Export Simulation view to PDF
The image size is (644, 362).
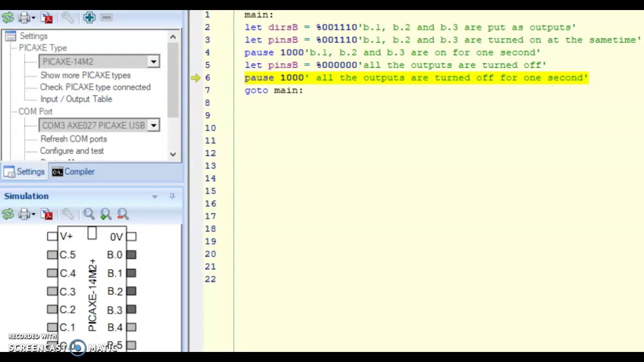pos(47,215)
